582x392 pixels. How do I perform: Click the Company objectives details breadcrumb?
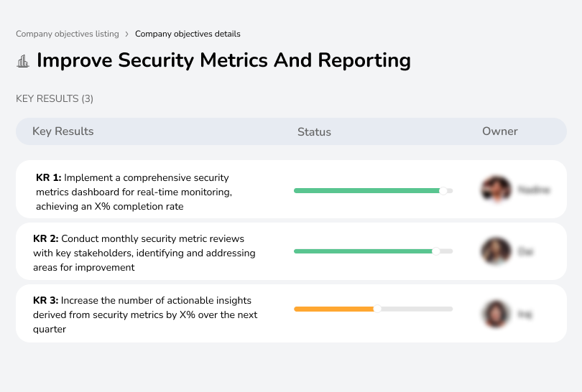(x=188, y=34)
